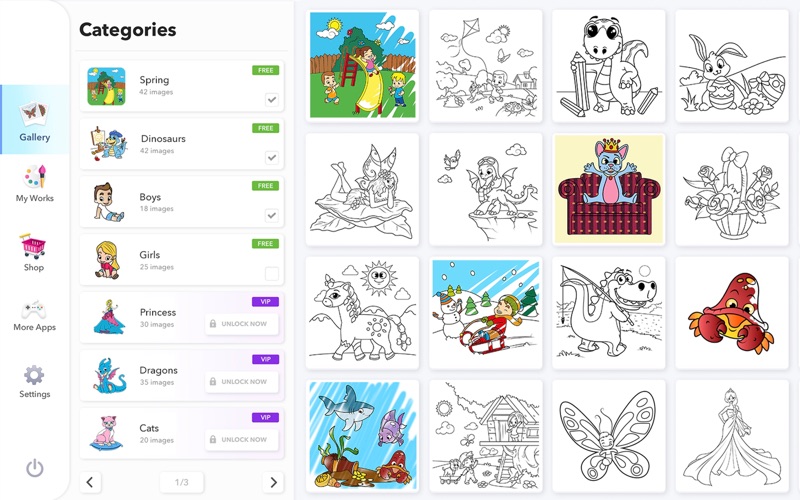Screen dimensions: 800x500
Task: Select the Cats category icon
Action: point(106,433)
